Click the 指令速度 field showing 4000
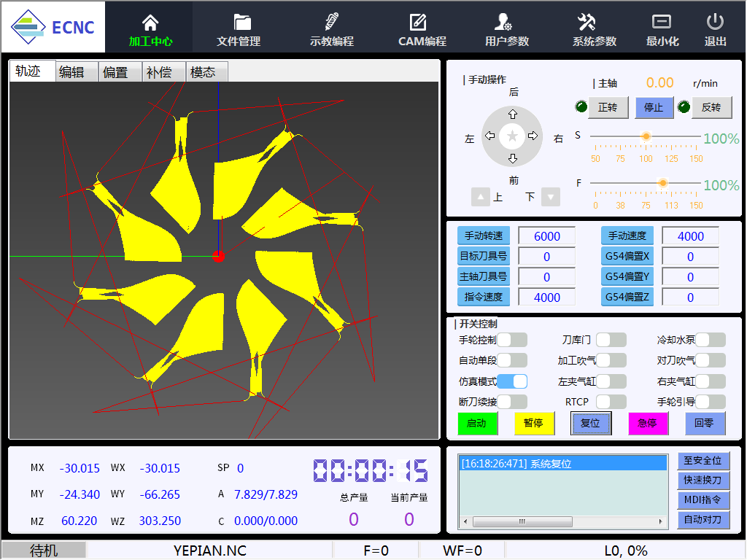Viewport: 747px width, 560px height. [x=547, y=297]
